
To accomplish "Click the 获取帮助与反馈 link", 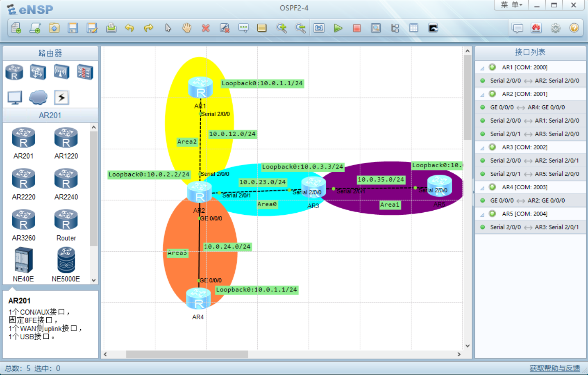I will pos(554,368).
